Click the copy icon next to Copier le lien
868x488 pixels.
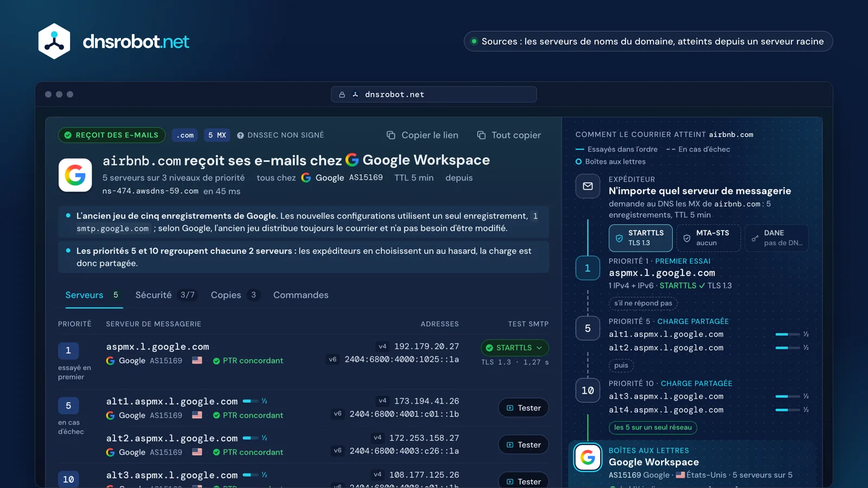391,135
